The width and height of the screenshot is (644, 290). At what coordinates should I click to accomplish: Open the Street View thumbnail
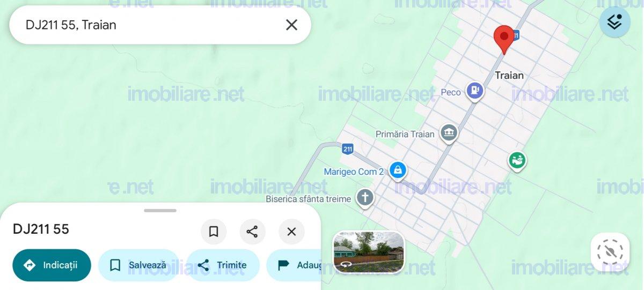[369, 252]
